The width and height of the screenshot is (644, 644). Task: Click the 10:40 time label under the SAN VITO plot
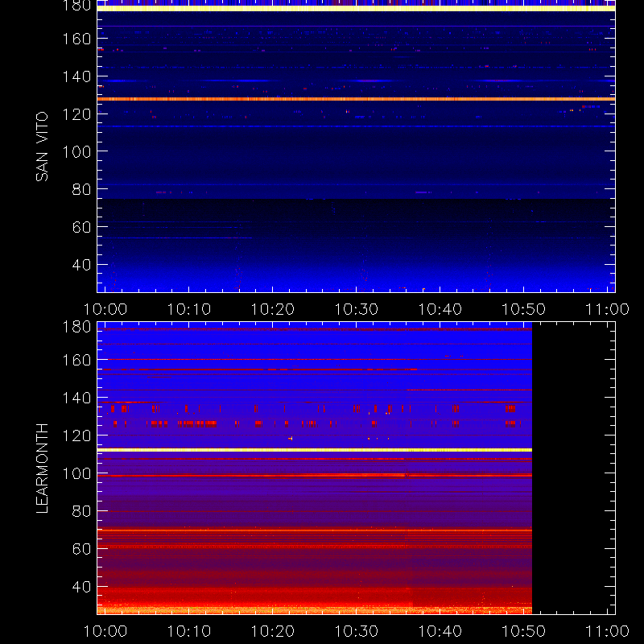click(440, 309)
